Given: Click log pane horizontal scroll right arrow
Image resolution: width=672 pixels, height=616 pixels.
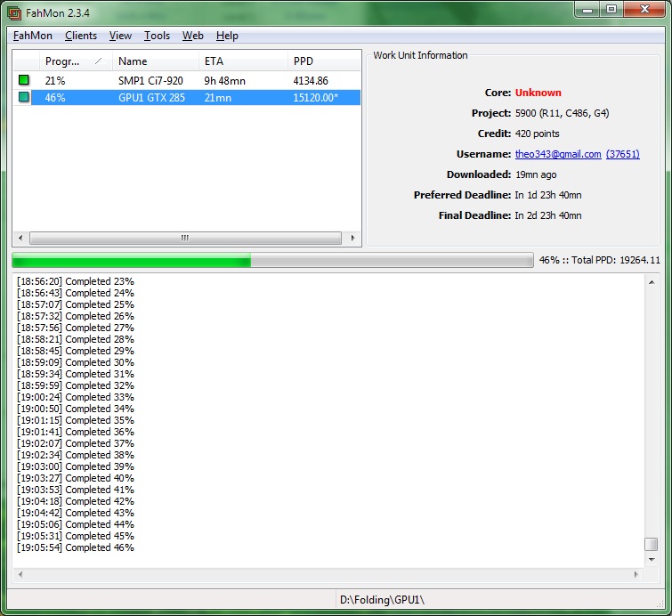Looking at the screenshot, I should coord(636,574).
